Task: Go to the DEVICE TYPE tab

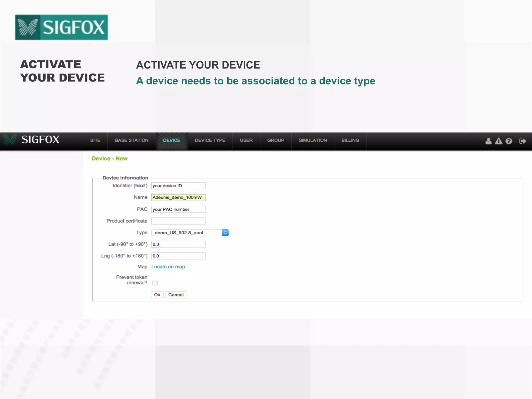Action: 210,140
